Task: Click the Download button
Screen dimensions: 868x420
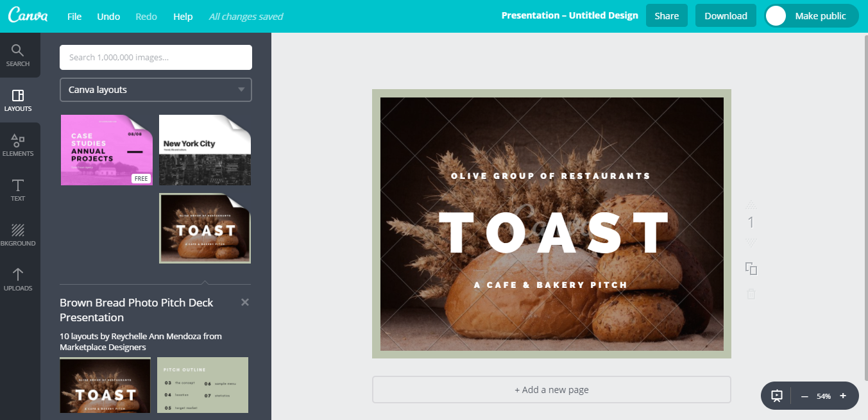Action: [x=726, y=16]
